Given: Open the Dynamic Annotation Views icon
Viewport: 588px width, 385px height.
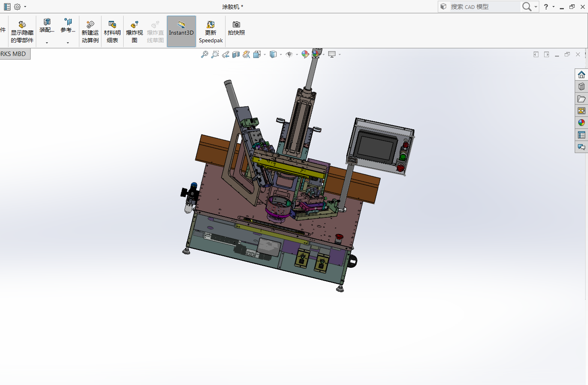Looking at the screenshot, I should tap(246, 54).
